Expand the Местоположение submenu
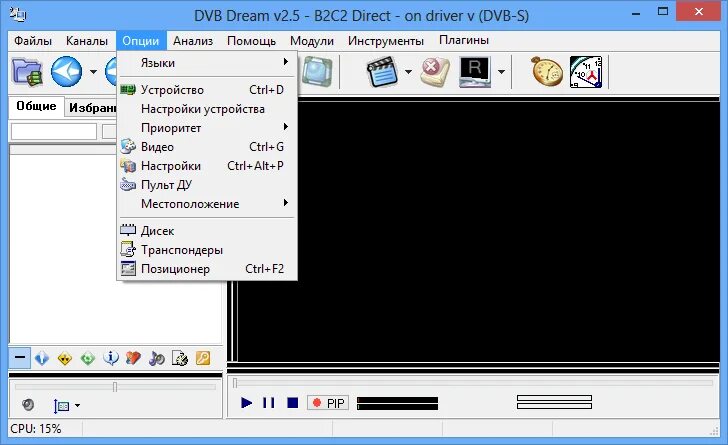728x445 pixels. click(207, 204)
